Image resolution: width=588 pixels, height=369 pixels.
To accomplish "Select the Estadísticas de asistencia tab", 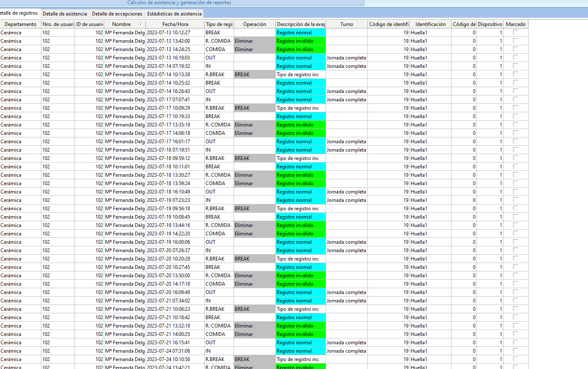I will (x=174, y=13).
